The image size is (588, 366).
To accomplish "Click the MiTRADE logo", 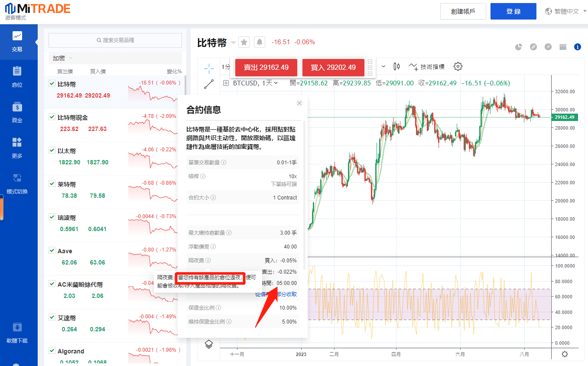I will point(37,8).
